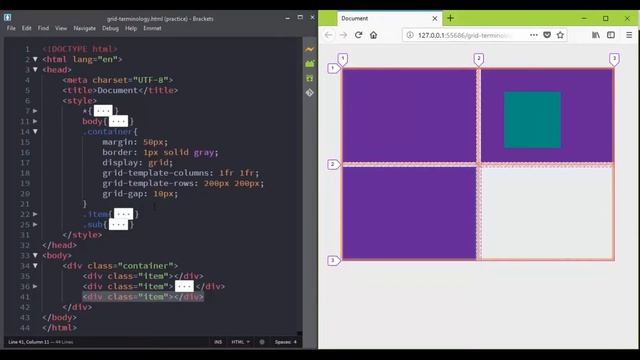
Task: Open the HTML language dropdown
Action: tap(240, 342)
